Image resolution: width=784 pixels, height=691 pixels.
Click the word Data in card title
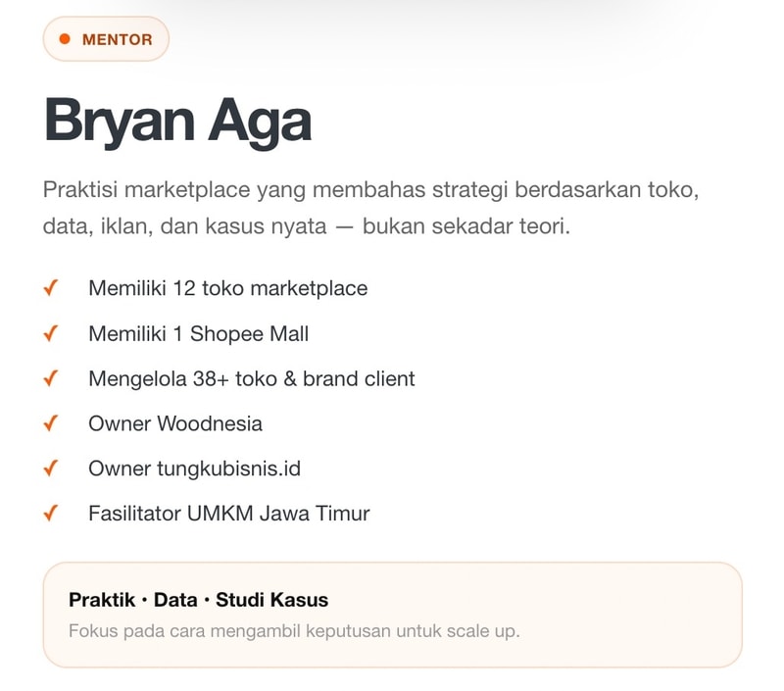tap(175, 600)
